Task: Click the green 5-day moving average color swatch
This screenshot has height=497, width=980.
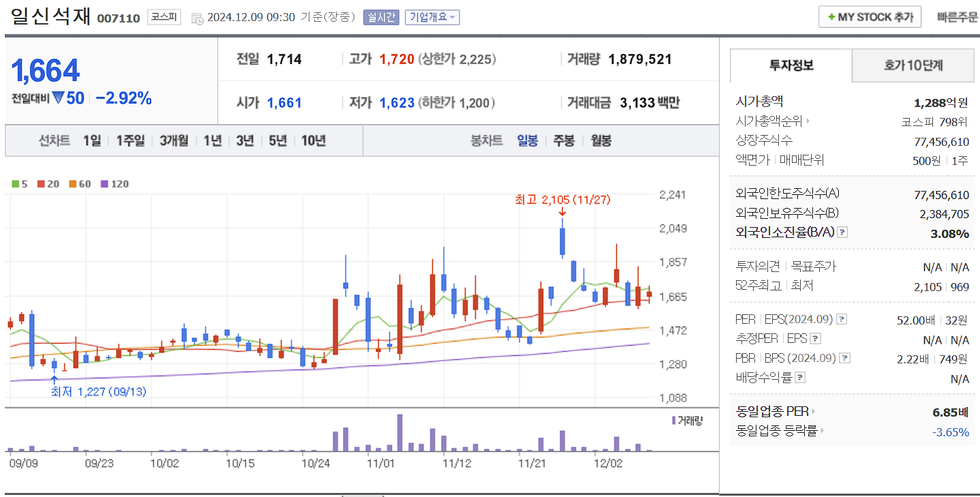Action: [15, 183]
